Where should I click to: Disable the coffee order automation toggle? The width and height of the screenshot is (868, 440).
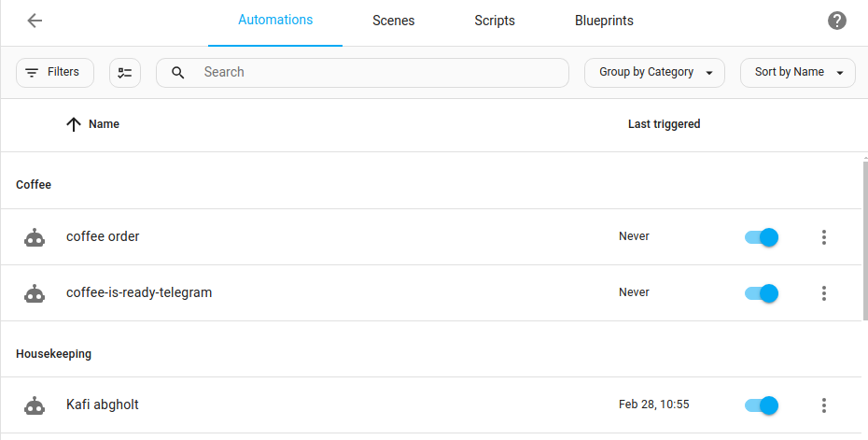pos(762,237)
